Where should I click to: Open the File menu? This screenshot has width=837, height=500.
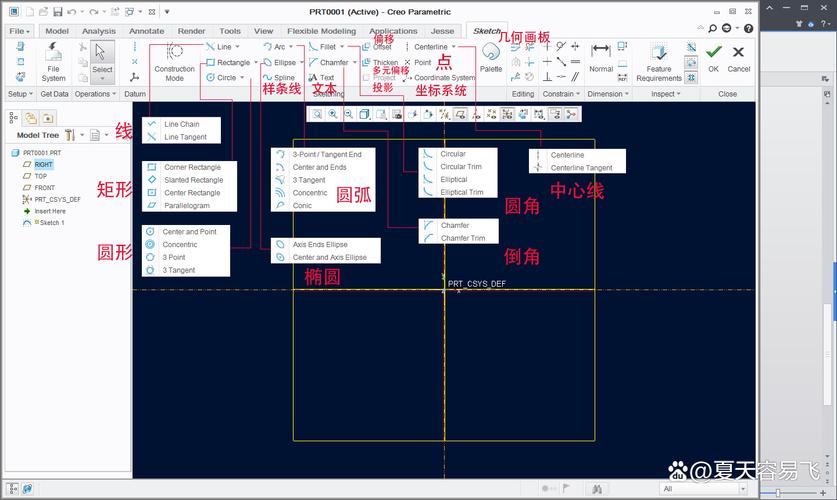pyautogui.click(x=18, y=31)
